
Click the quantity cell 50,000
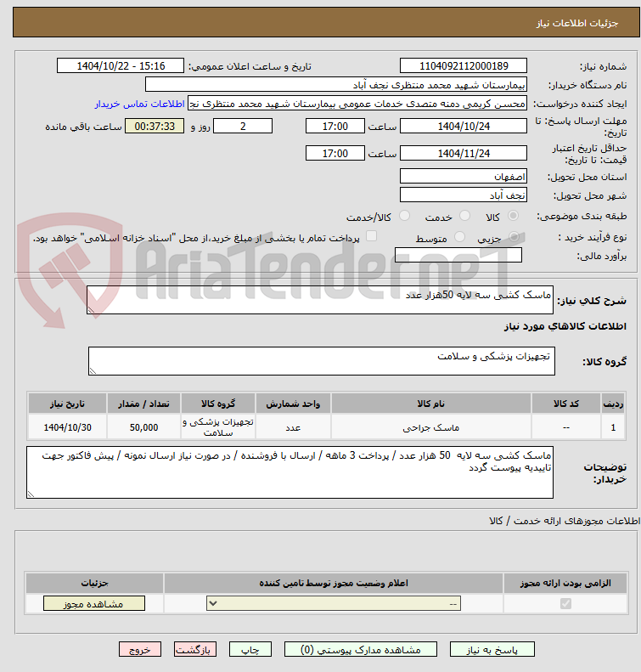pos(143,427)
